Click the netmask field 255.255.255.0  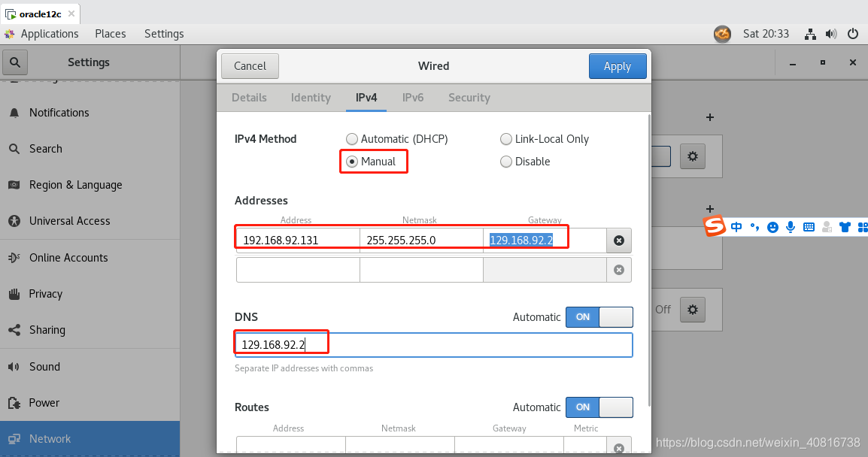pos(421,240)
